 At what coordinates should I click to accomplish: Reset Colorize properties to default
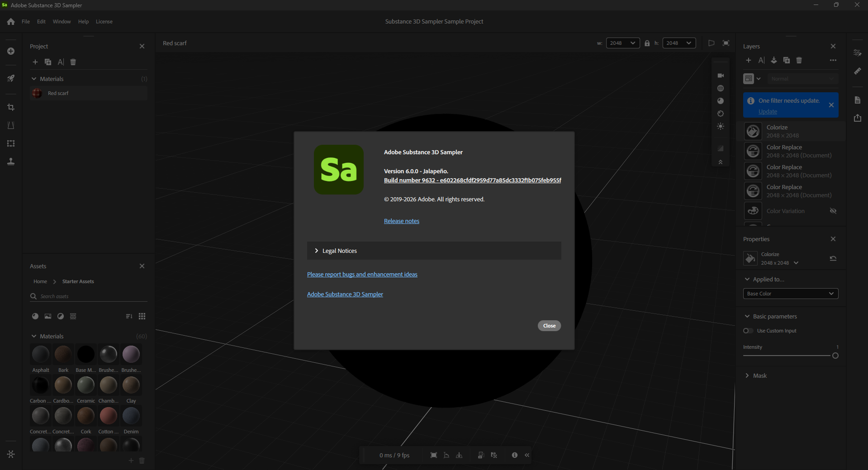[x=833, y=258]
